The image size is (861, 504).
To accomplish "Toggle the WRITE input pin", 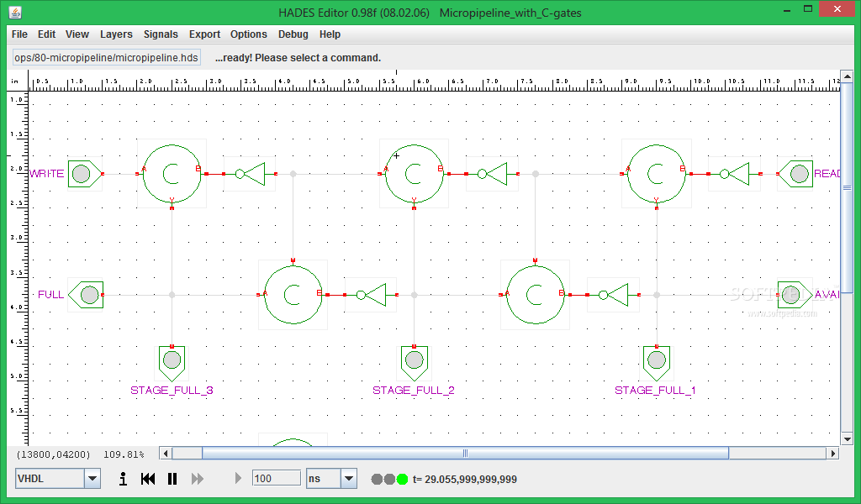I will coord(85,174).
